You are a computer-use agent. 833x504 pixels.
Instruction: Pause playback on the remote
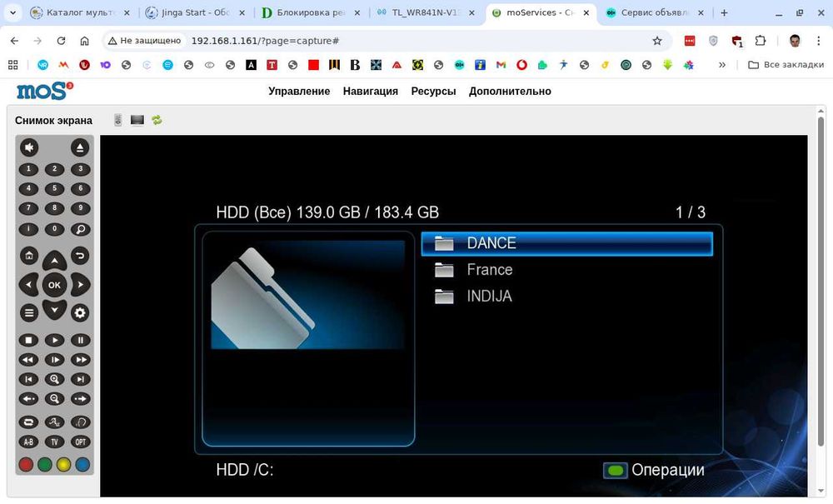80,341
